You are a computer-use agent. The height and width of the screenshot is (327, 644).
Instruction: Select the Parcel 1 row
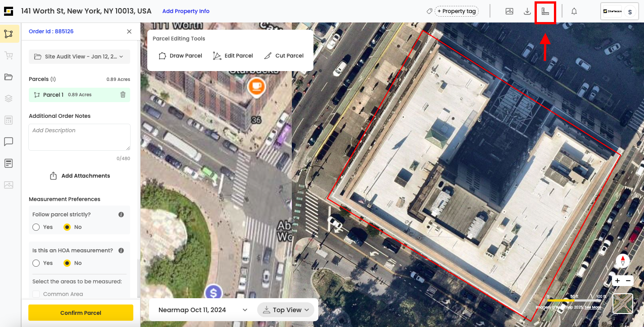click(80, 95)
